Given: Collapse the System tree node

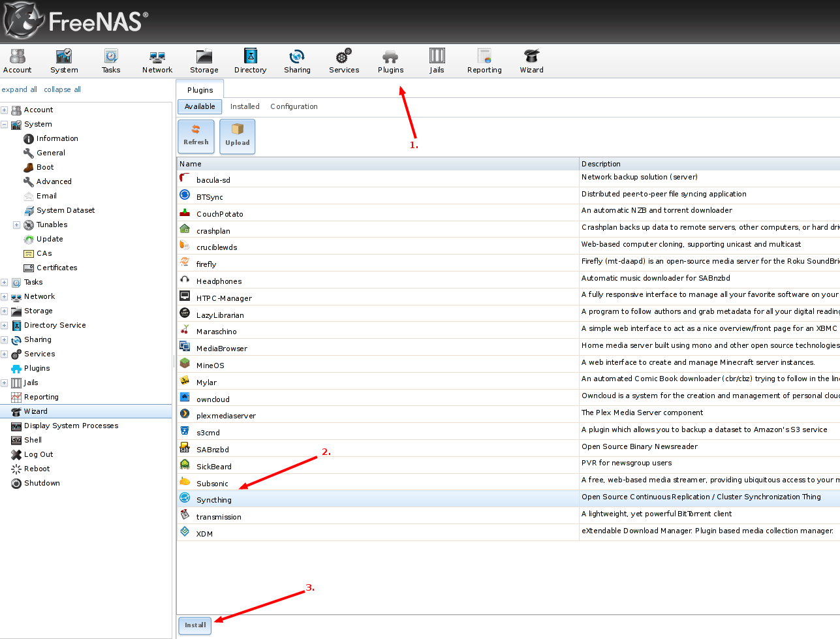Looking at the screenshot, I should pos(5,124).
